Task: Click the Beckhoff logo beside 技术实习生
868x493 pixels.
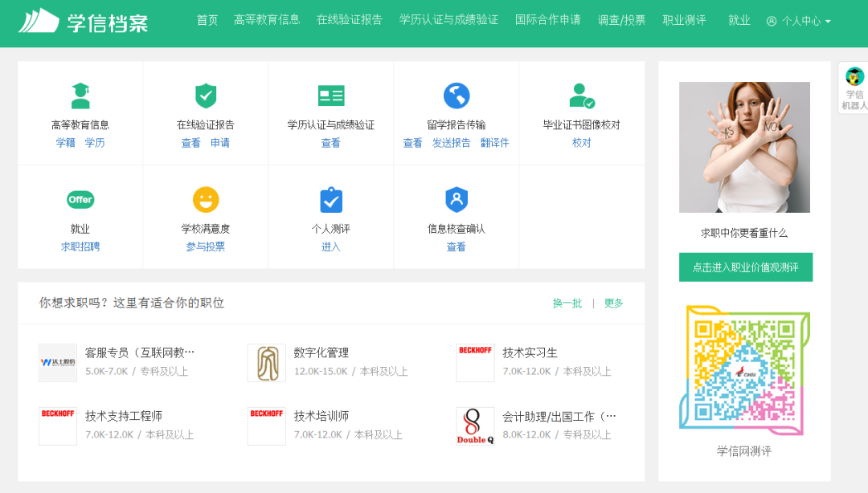Action: click(x=475, y=363)
